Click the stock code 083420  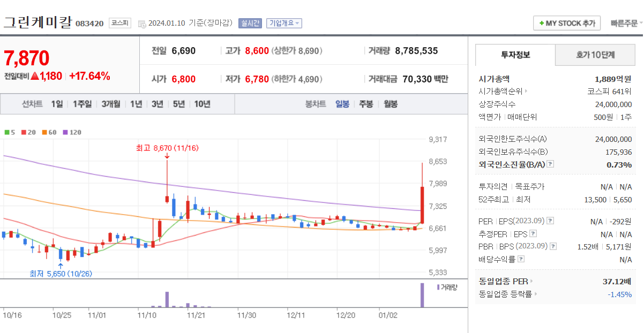point(89,24)
